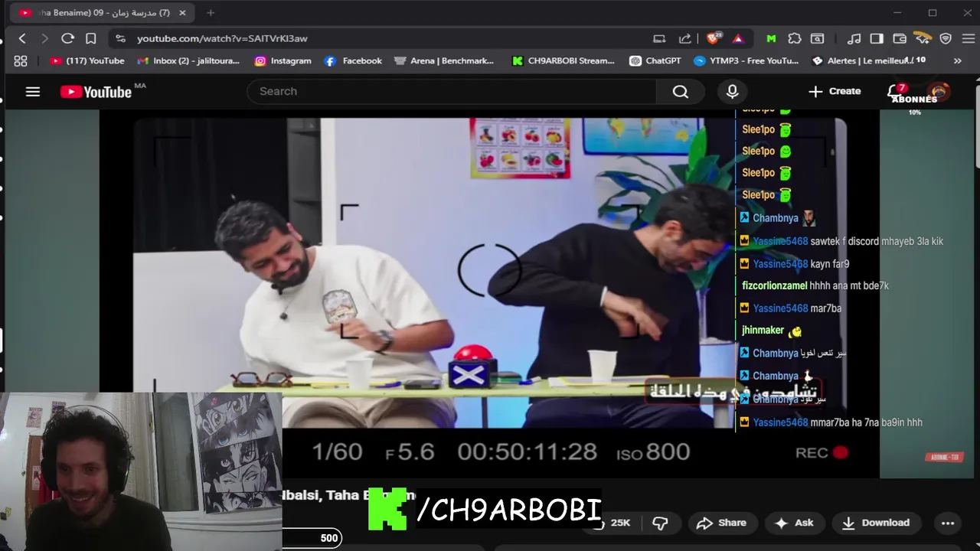The height and width of the screenshot is (551, 980).
Task: Bookmark this page with the bookmark icon
Action: [90, 38]
